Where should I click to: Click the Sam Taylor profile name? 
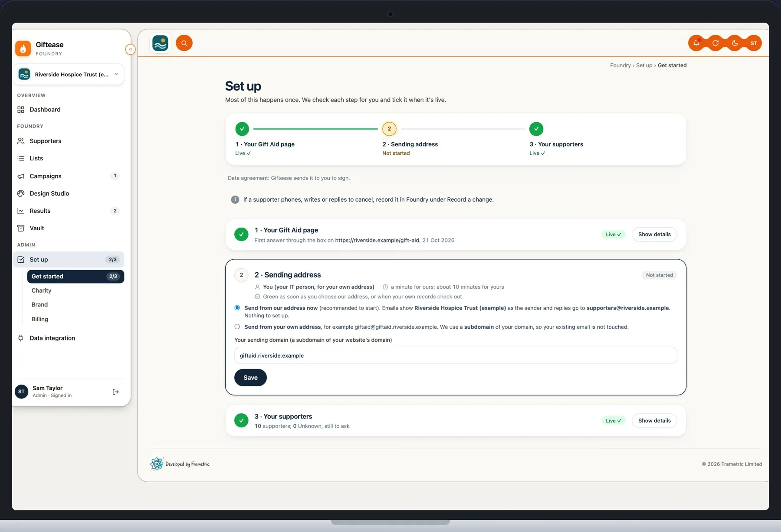[x=47, y=388]
